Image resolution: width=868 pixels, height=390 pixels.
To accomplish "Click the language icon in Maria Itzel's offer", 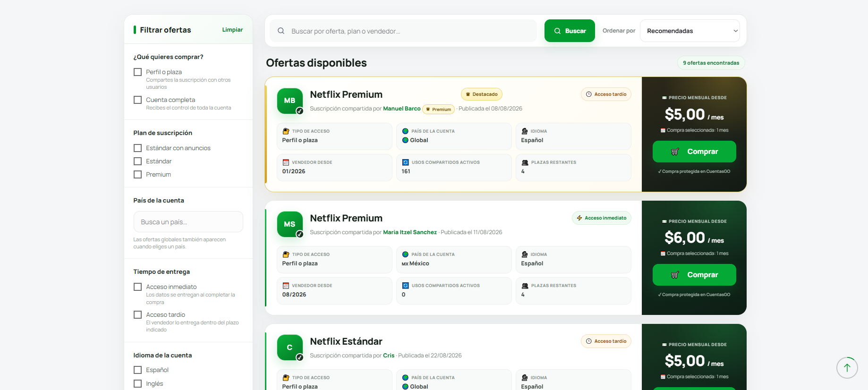I will [525, 254].
